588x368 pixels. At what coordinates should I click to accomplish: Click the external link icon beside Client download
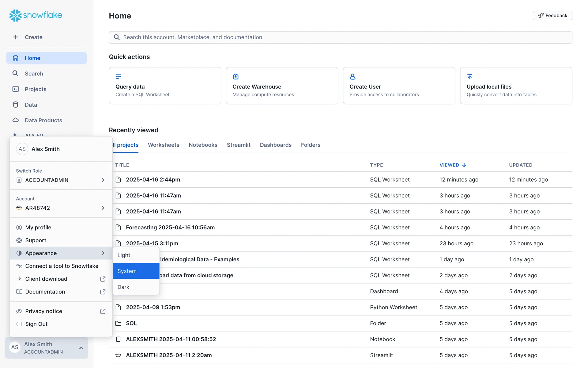coord(103,279)
